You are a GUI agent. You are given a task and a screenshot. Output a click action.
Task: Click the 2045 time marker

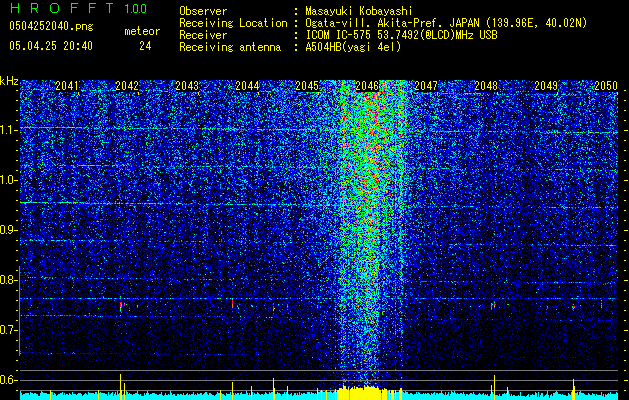[x=307, y=86]
